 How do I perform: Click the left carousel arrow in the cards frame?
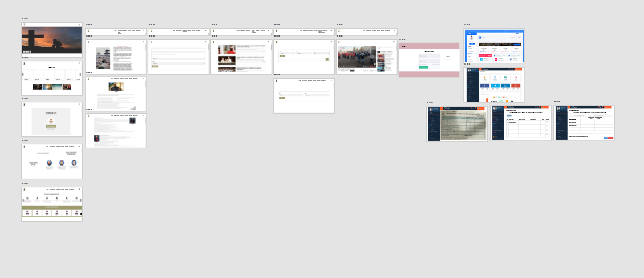point(23,74)
